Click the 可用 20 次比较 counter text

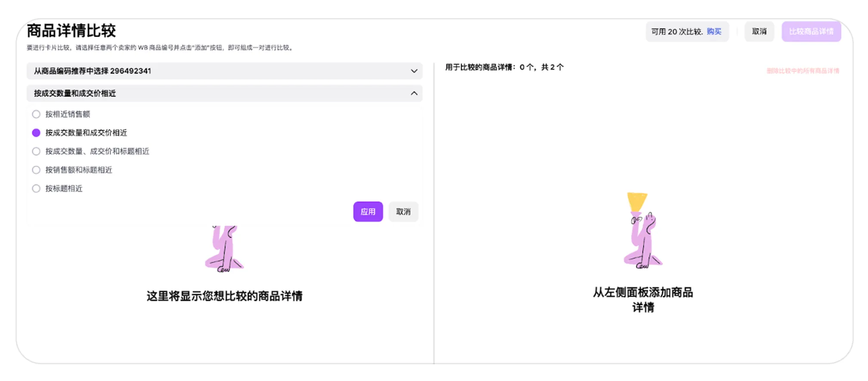coord(676,31)
